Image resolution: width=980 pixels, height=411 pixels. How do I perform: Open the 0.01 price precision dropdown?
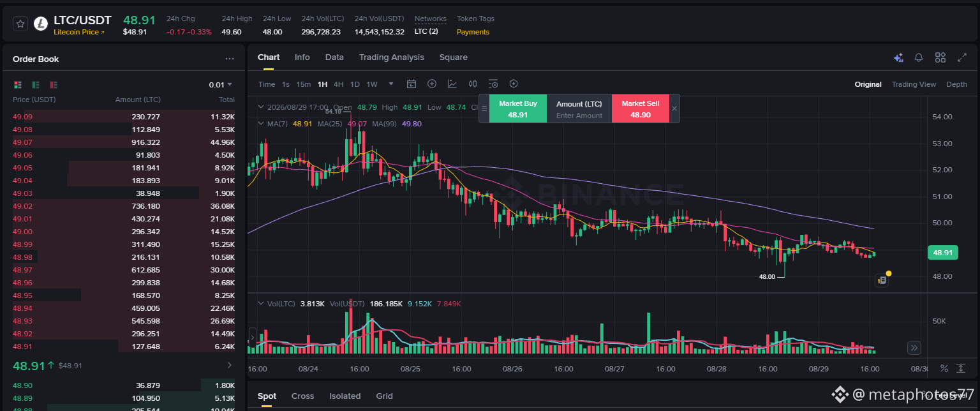click(221, 84)
